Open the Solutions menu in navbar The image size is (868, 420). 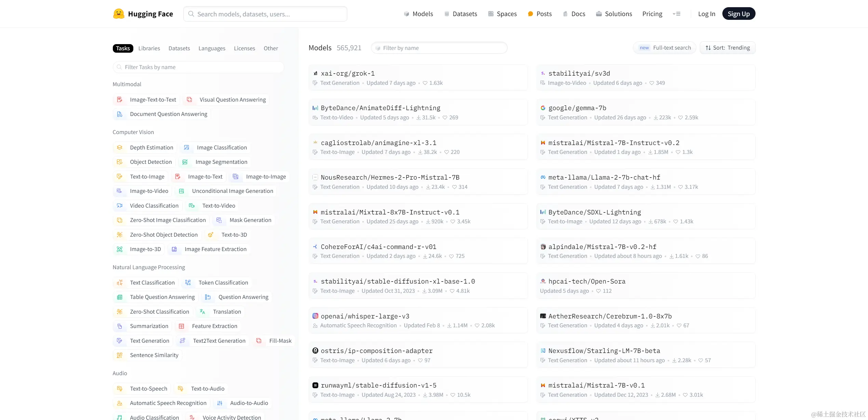pos(614,14)
